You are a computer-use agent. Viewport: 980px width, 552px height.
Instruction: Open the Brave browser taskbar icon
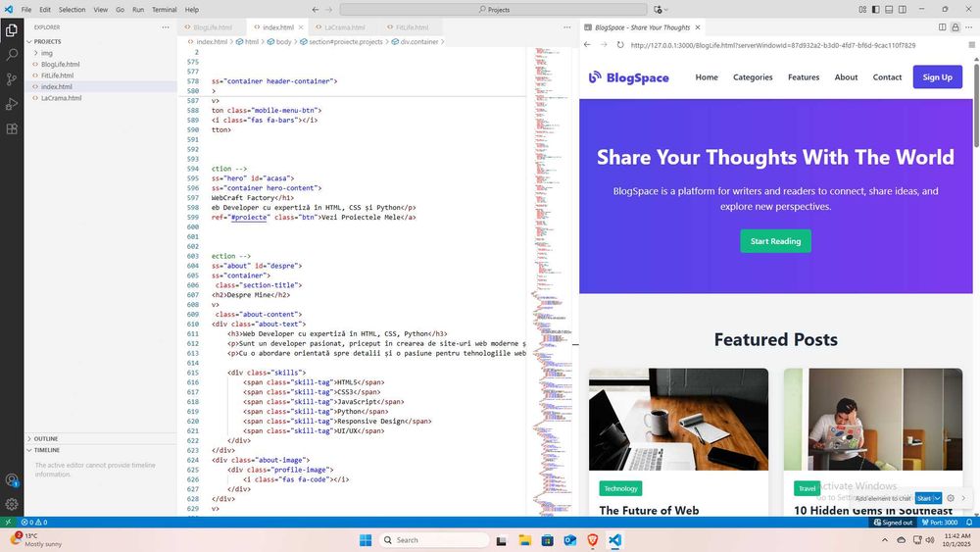point(593,540)
